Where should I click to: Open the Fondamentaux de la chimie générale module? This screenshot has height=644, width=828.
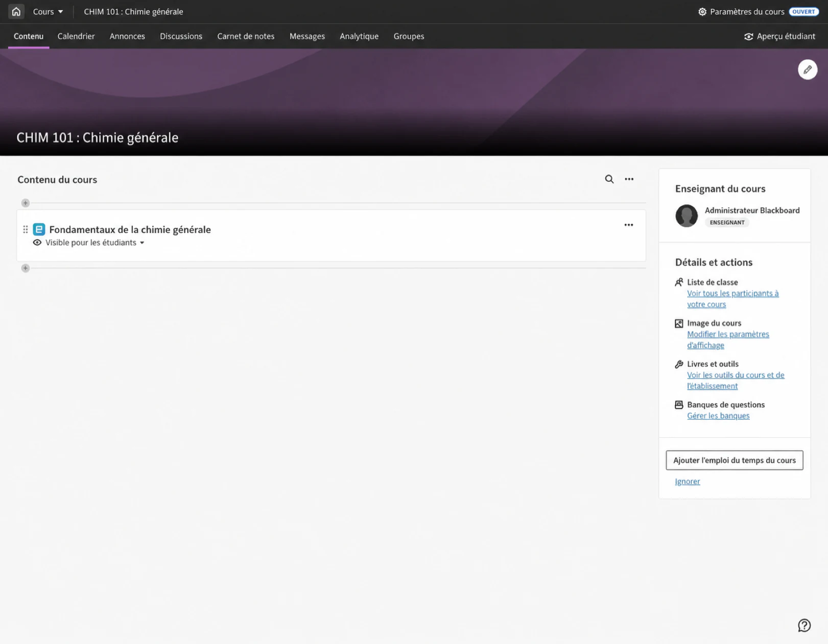[130, 229]
